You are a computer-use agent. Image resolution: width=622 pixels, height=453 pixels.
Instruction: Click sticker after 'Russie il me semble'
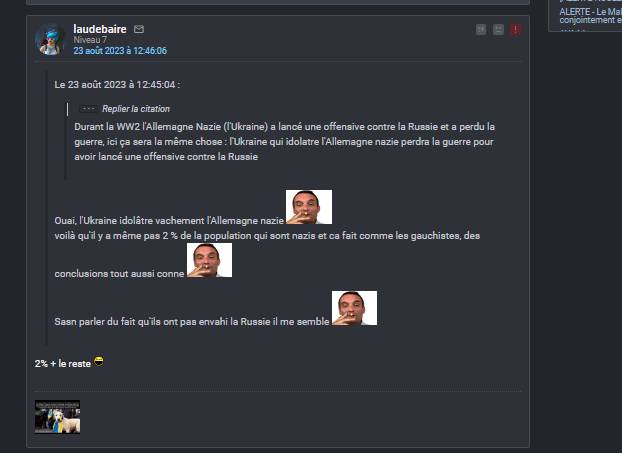(x=354, y=308)
